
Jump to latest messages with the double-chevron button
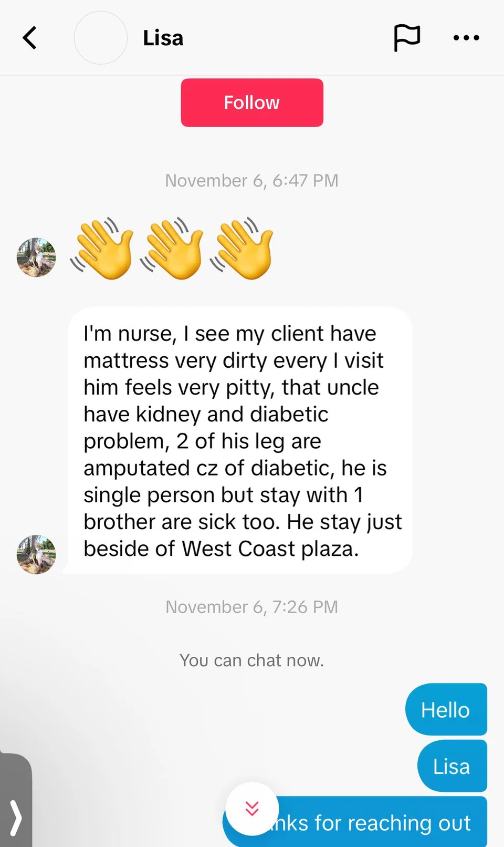(x=252, y=808)
